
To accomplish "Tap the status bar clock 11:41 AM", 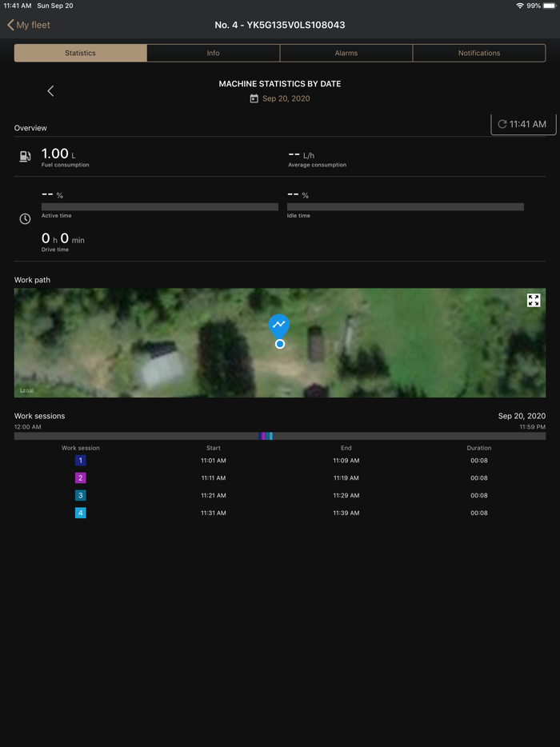I will click(18, 6).
